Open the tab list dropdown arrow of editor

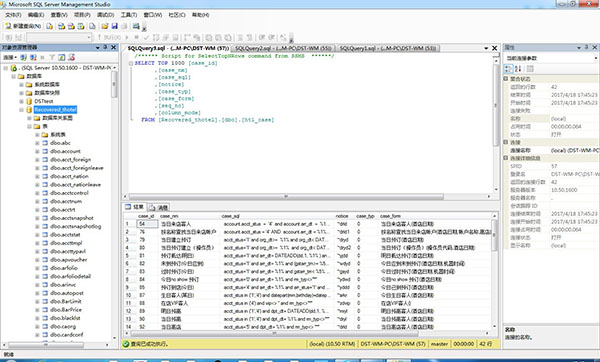pyautogui.click(x=486, y=48)
